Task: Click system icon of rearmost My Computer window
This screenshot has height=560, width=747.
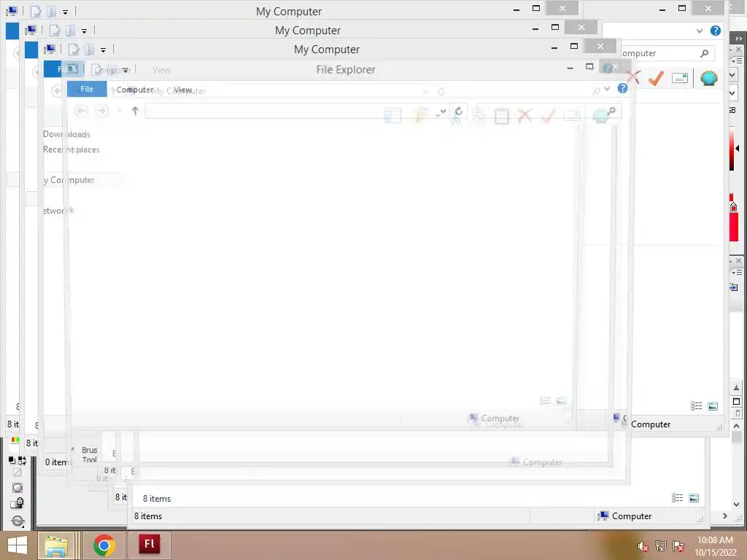Action: (x=12, y=11)
